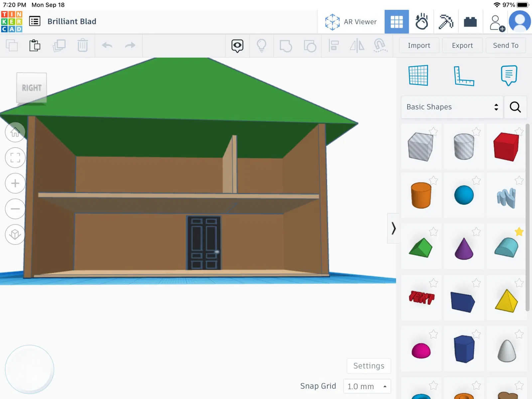This screenshot has height=399, width=532.
Task: Click the Align tool icon
Action: [x=333, y=46]
